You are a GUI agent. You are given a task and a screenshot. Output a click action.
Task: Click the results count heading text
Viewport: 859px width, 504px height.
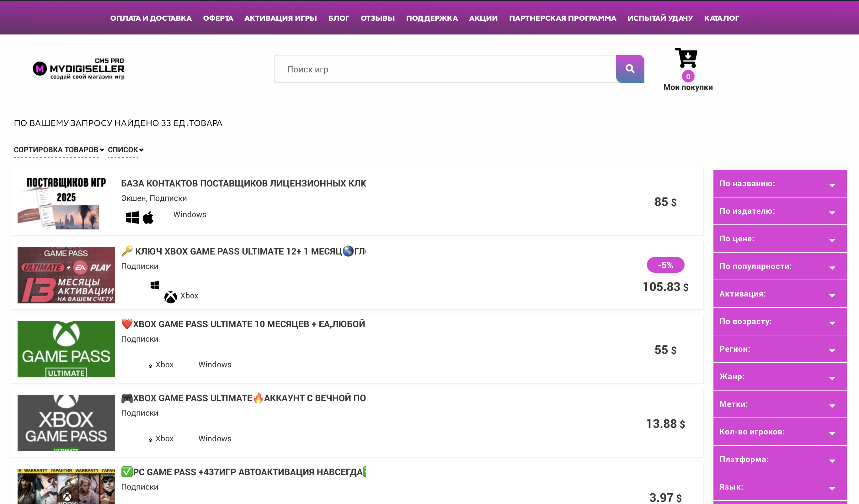(x=118, y=123)
